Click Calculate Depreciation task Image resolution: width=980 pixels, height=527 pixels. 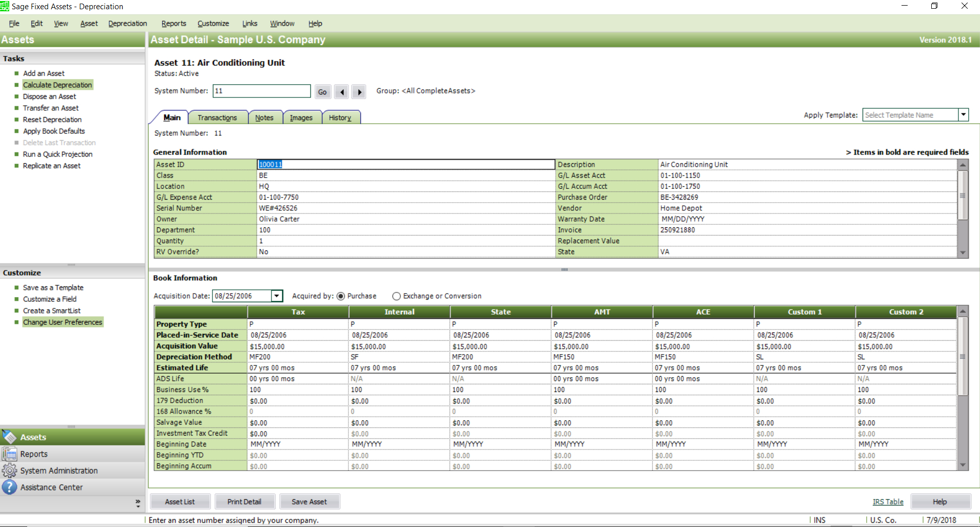[x=57, y=85]
